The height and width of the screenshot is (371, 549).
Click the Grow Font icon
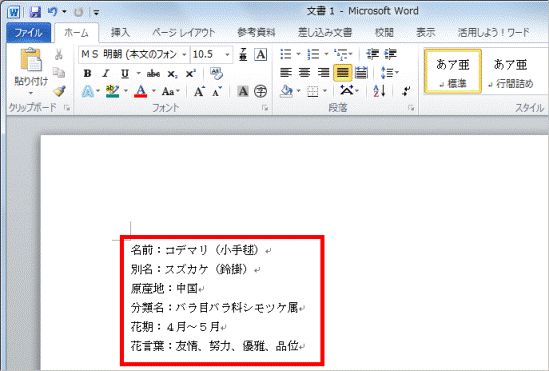[199, 91]
